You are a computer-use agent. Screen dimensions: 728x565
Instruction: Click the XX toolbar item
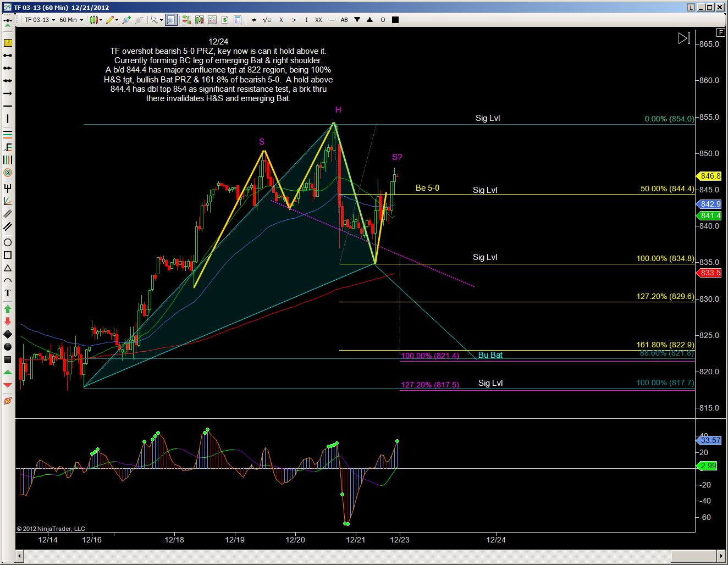click(x=318, y=20)
